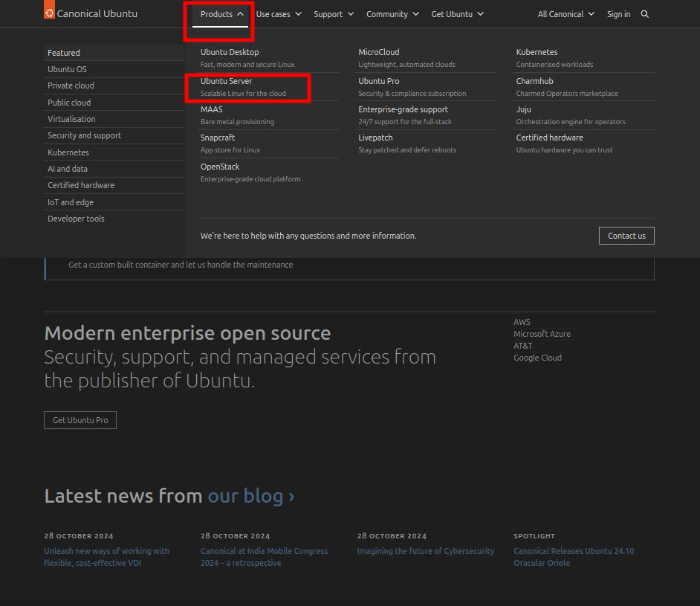Expand the Support menu

334,14
